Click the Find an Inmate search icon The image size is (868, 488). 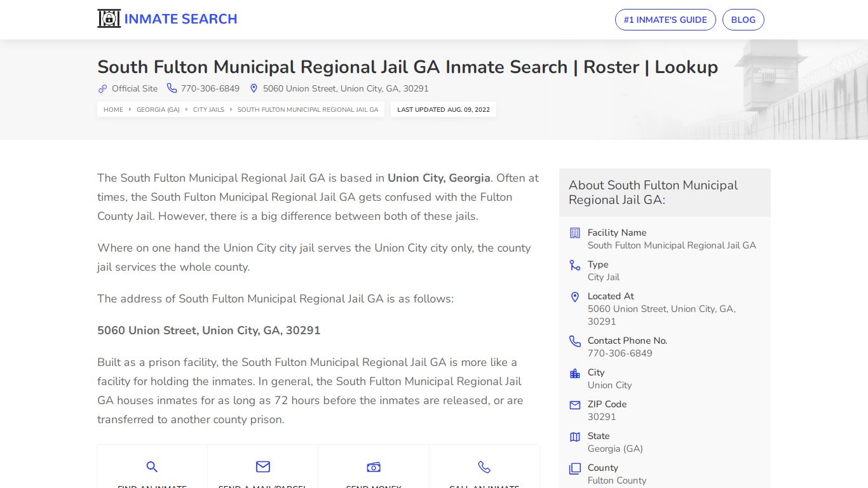point(152,467)
